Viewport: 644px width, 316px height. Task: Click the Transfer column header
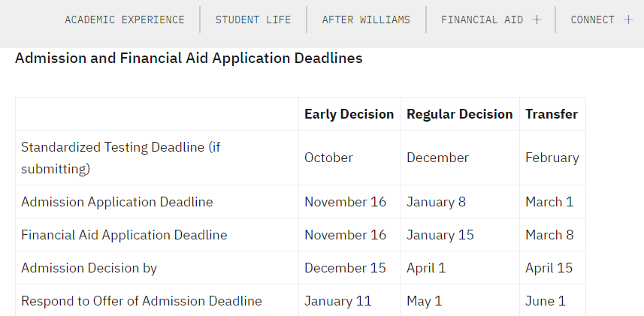[552, 114]
